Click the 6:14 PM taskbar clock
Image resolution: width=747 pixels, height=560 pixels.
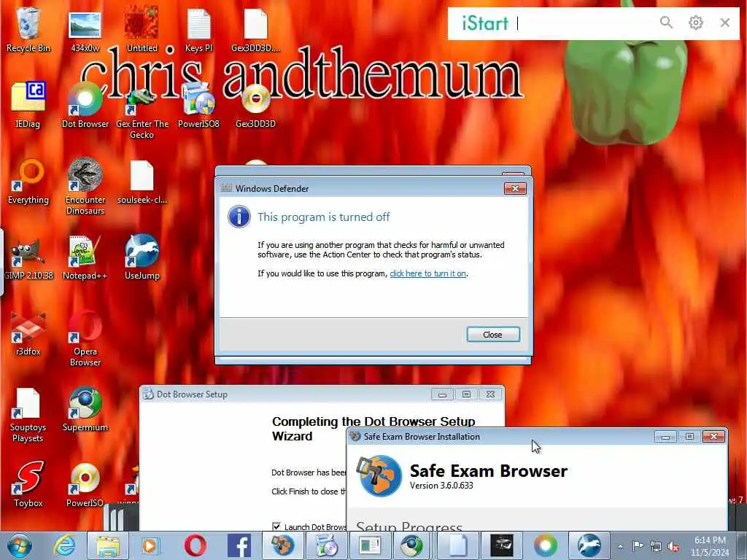tap(710, 545)
